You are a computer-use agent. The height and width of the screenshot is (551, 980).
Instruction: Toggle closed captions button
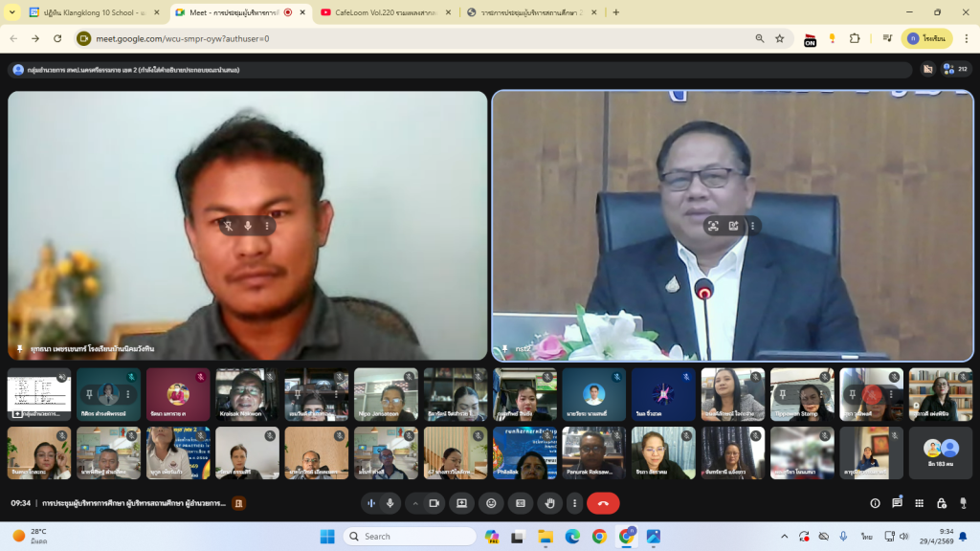click(520, 503)
